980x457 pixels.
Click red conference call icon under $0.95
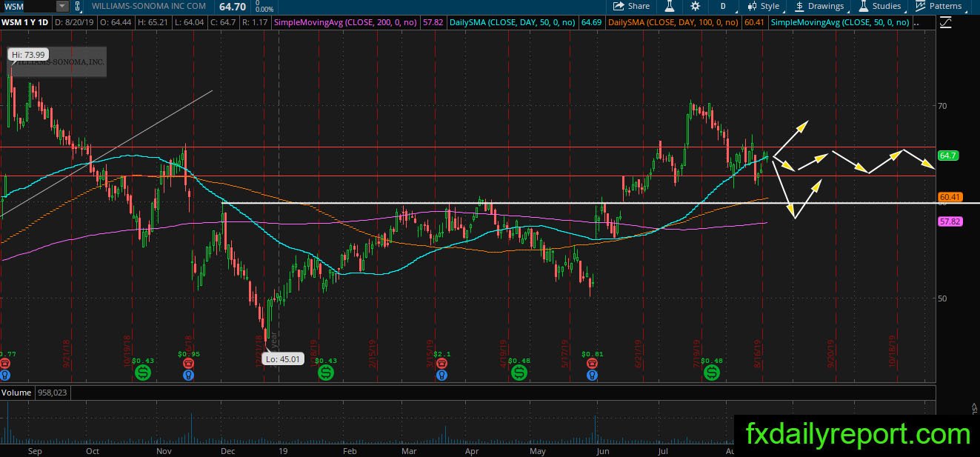pos(187,364)
